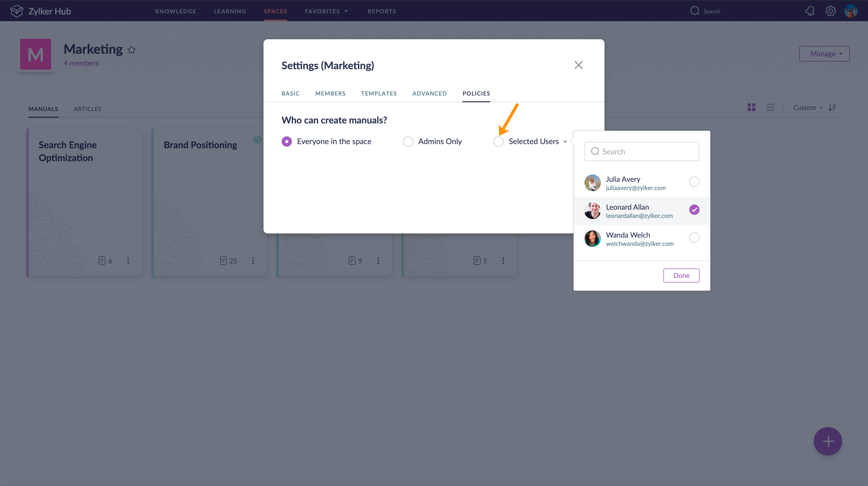The height and width of the screenshot is (486, 868).
Task: Check Julia Avery in user list
Action: [x=694, y=182]
